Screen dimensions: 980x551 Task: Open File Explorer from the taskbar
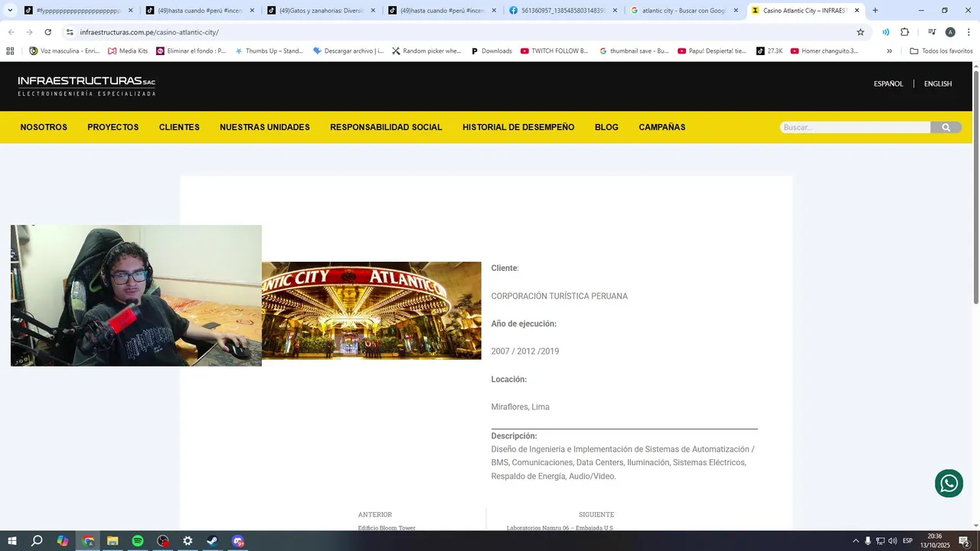pos(113,541)
